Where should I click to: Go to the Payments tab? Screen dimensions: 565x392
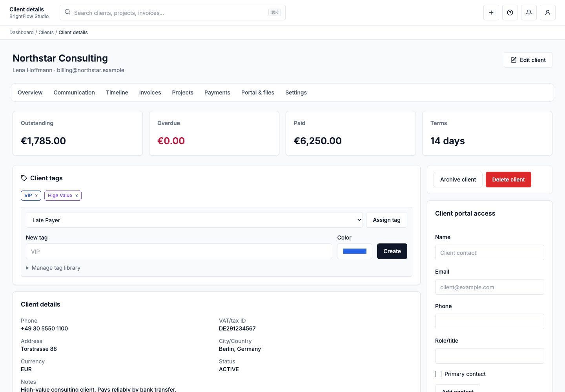pyautogui.click(x=217, y=93)
